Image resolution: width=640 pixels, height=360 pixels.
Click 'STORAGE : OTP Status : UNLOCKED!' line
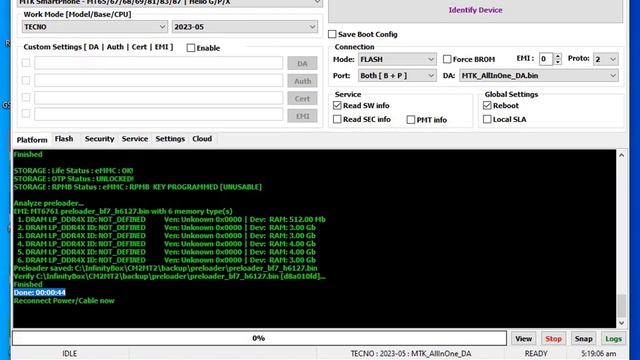coord(73,179)
